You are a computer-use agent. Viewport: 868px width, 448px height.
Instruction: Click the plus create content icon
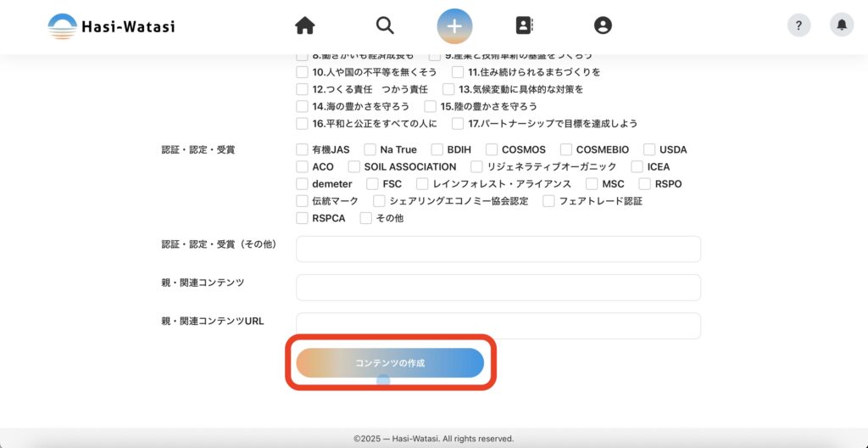(455, 25)
